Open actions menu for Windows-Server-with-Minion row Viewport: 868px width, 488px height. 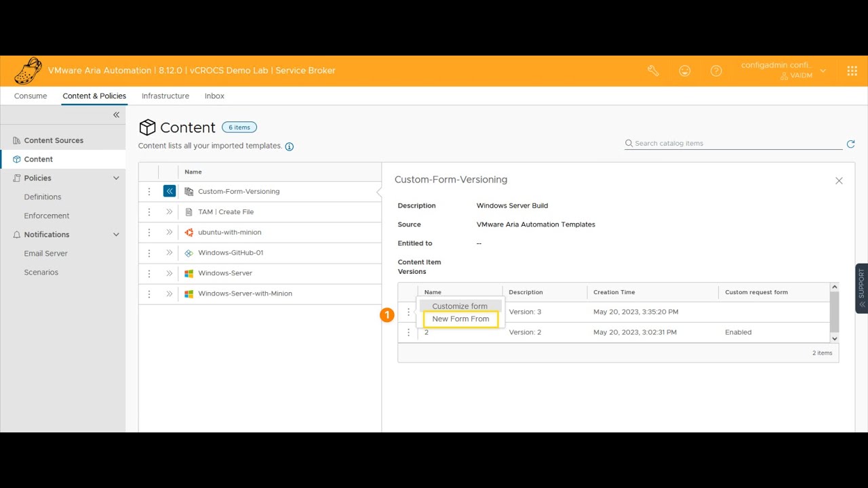pyautogui.click(x=149, y=293)
